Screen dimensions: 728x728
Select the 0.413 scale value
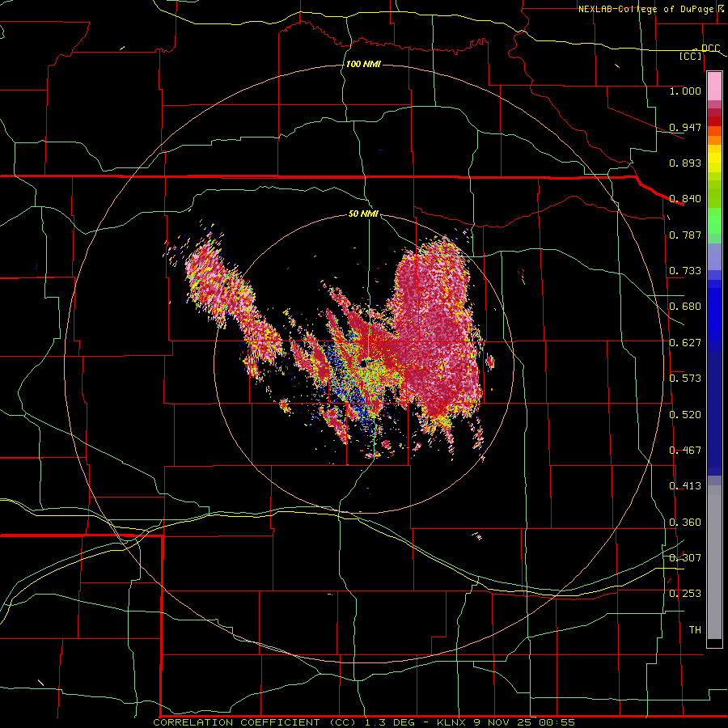pyautogui.click(x=685, y=486)
